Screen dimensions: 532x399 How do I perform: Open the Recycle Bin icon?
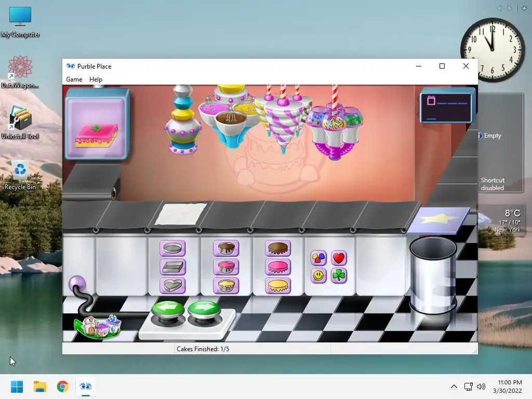tap(20, 175)
